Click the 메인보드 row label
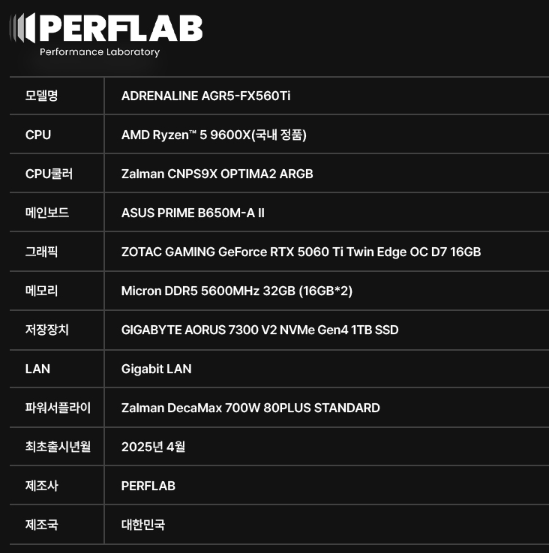Image resolution: width=549 pixels, height=553 pixels. pyautogui.click(x=47, y=213)
